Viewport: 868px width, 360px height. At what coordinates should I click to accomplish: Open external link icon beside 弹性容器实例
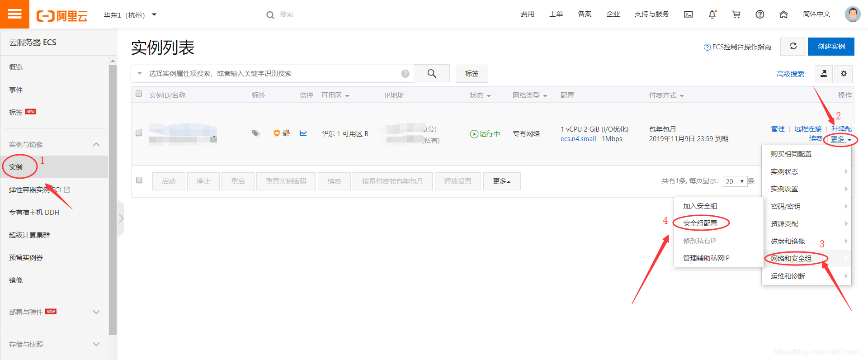67,189
